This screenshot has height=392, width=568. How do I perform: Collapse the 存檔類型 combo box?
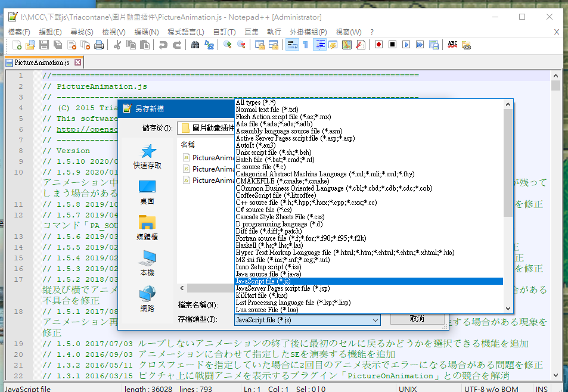click(375, 320)
